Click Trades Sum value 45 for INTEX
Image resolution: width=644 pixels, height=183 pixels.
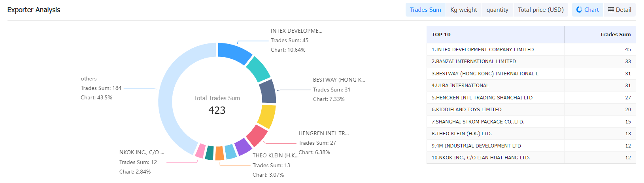[x=628, y=49]
